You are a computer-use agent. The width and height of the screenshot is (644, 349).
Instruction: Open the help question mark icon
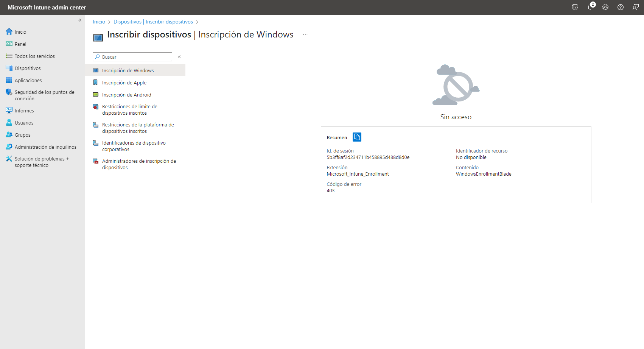point(621,7)
